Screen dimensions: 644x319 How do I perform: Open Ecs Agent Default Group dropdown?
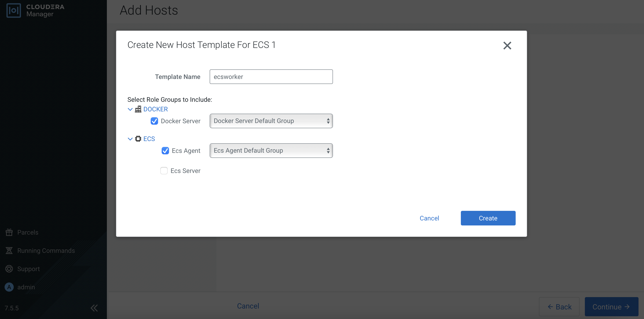[271, 151]
